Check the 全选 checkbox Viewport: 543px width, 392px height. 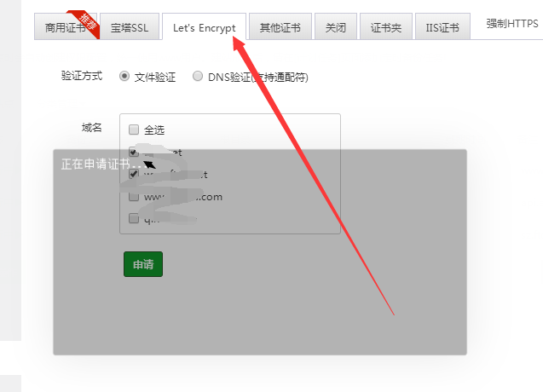134,130
